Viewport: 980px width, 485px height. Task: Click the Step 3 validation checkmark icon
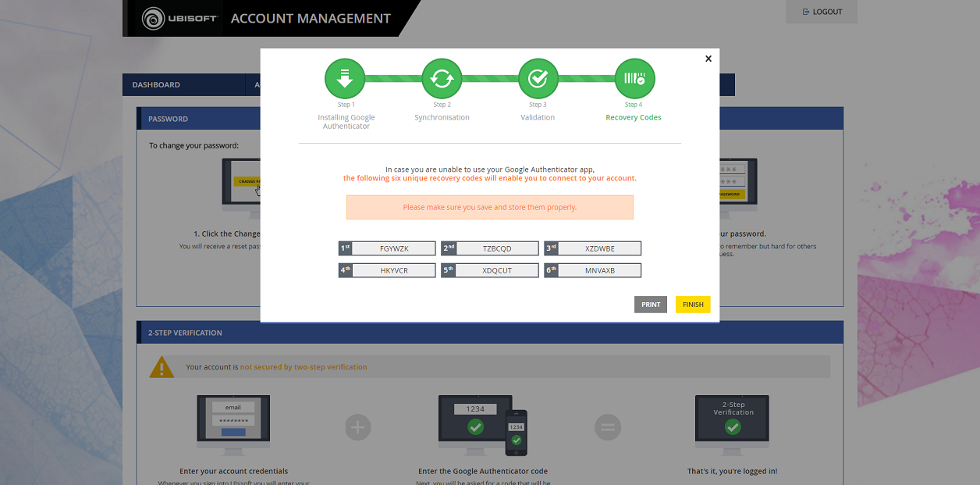point(538,79)
